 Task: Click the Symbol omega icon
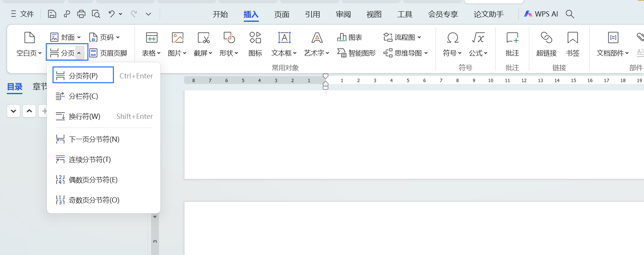453,37
